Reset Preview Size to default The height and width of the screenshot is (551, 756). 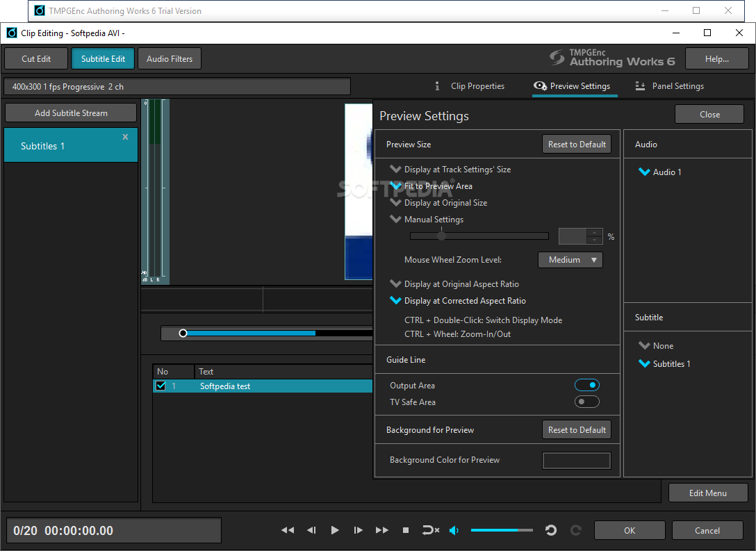click(x=577, y=144)
